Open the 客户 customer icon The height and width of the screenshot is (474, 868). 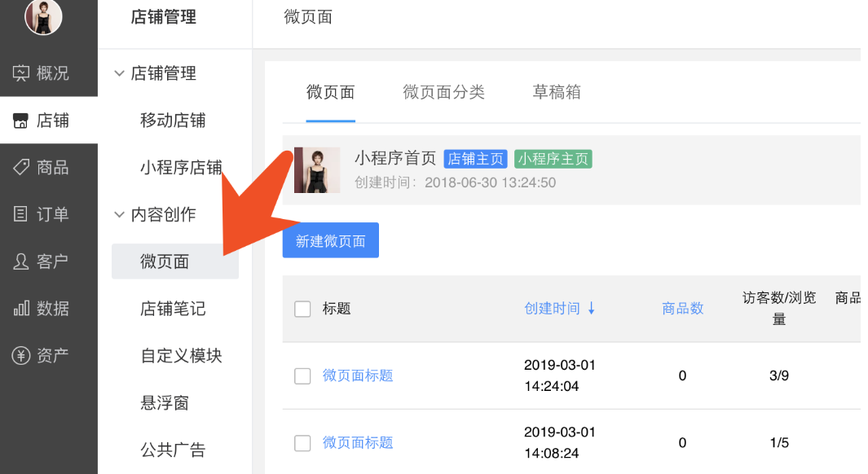tap(20, 261)
